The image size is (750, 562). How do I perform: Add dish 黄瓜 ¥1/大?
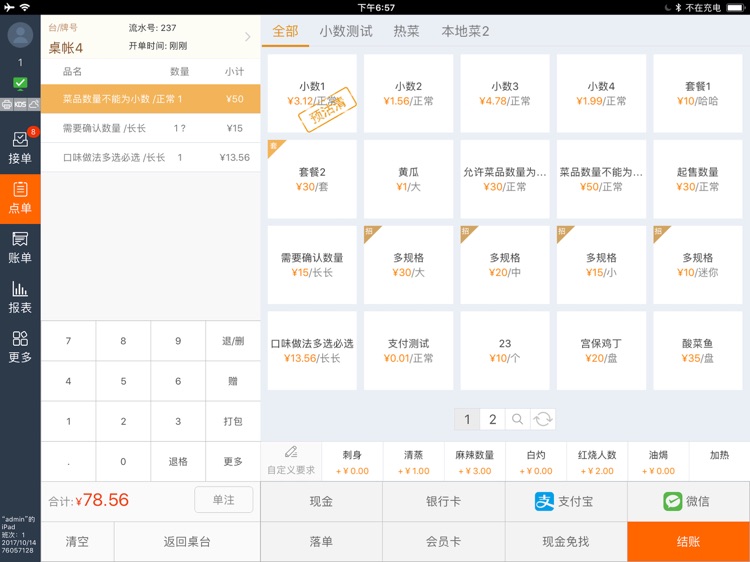(x=408, y=179)
